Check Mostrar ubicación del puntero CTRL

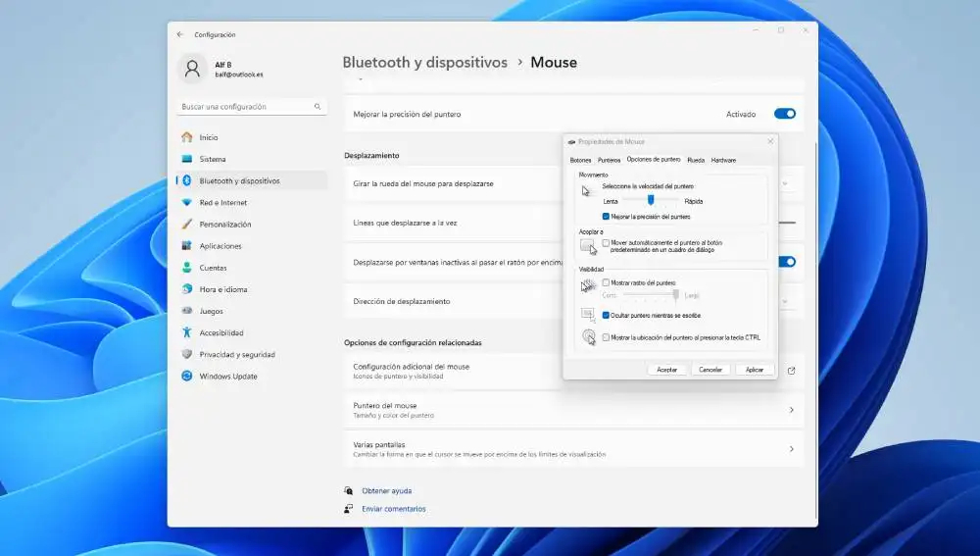(606, 337)
